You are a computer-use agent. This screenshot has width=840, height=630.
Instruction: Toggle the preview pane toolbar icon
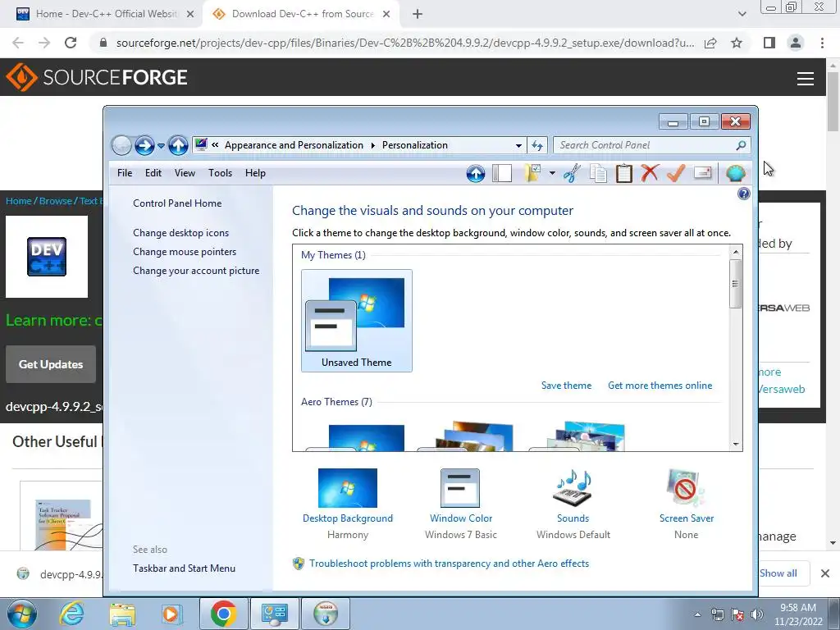(x=502, y=174)
